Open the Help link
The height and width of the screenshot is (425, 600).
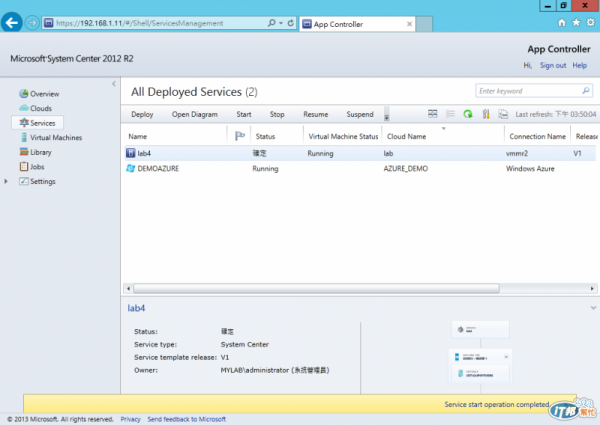579,65
